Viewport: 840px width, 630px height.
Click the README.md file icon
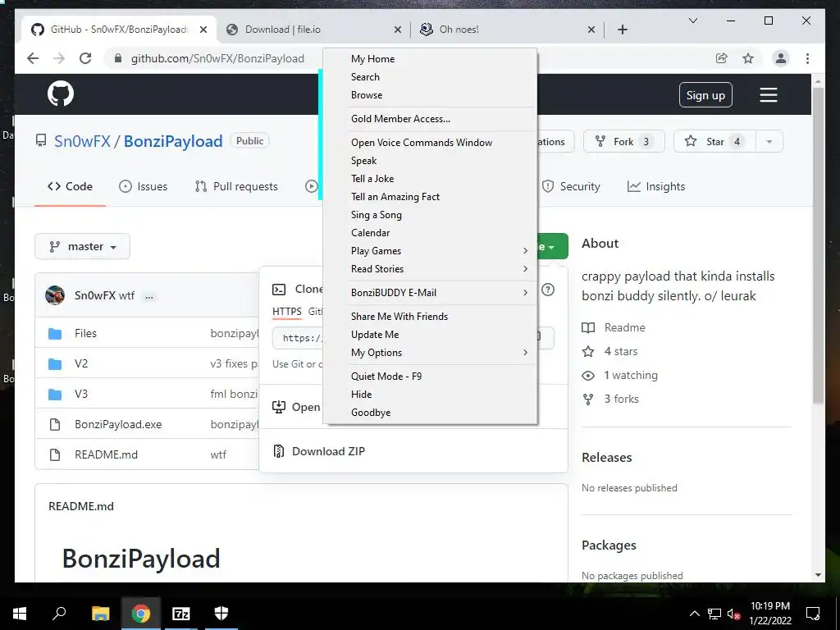coord(55,454)
